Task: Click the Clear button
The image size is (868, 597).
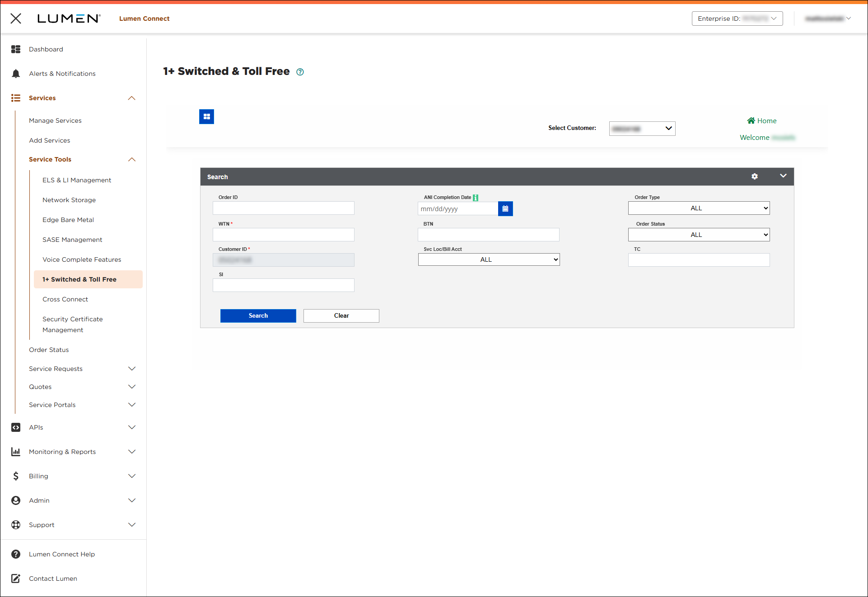Action: pyautogui.click(x=341, y=316)
